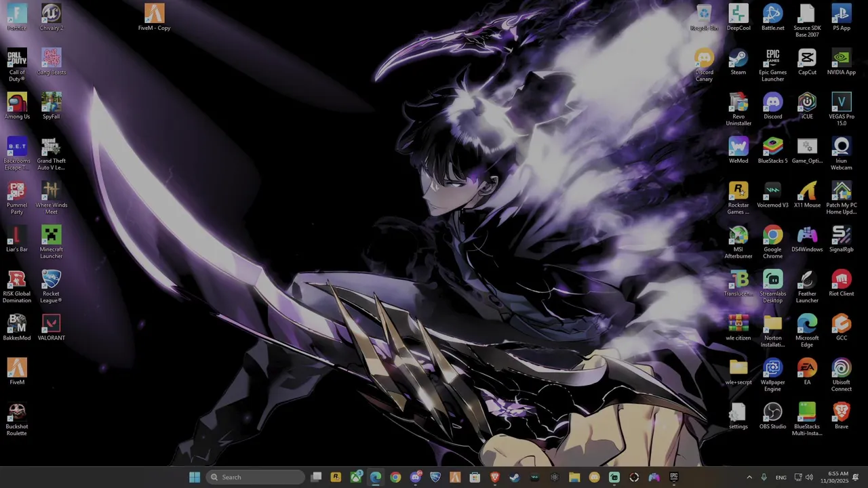Open Epic Games Launcher desktop shortcut
The image size is (868, 488).
pyautogui.click(x=773, y=64)
